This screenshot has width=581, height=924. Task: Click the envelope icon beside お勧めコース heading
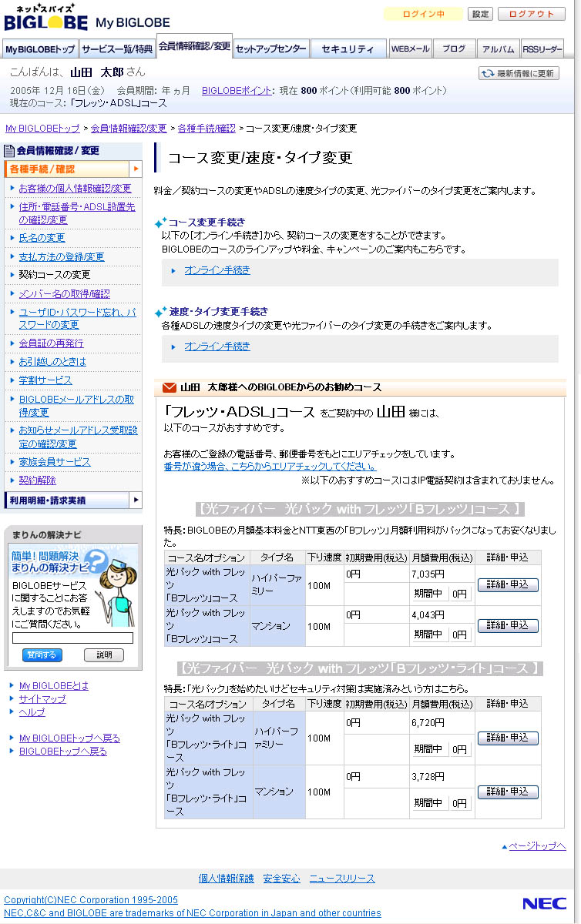coord(170,387)
